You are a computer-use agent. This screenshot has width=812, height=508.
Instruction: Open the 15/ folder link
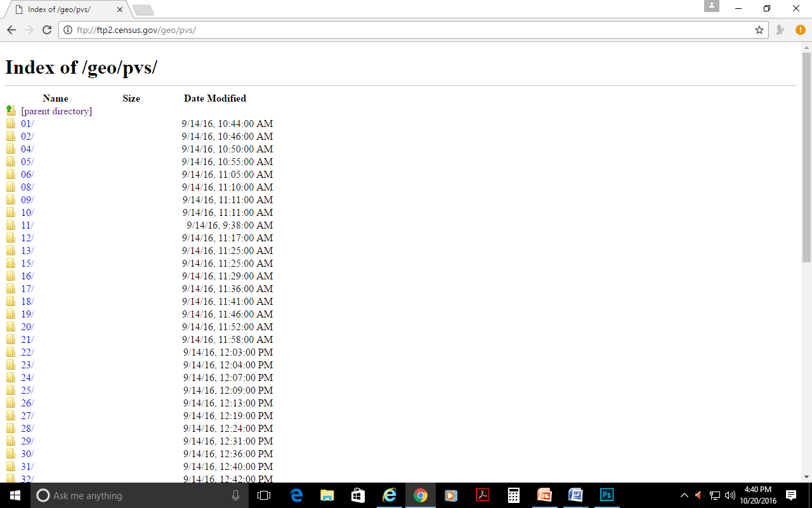[27, 264]
